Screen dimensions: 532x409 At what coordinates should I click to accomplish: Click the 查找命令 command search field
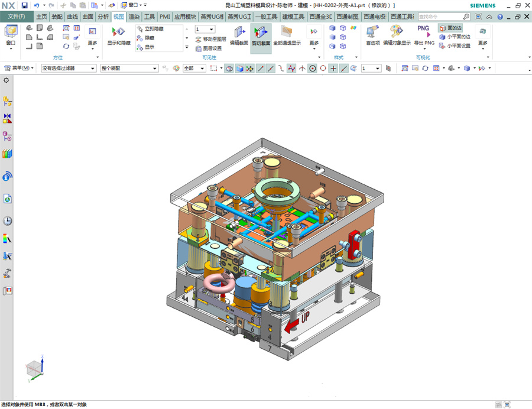point(440,17)
